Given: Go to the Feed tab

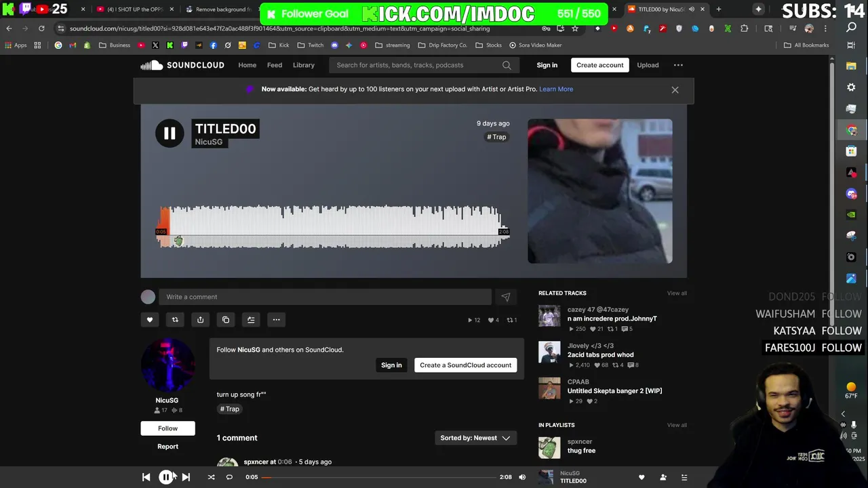Looking at the screenshot, I should [275, 65].
